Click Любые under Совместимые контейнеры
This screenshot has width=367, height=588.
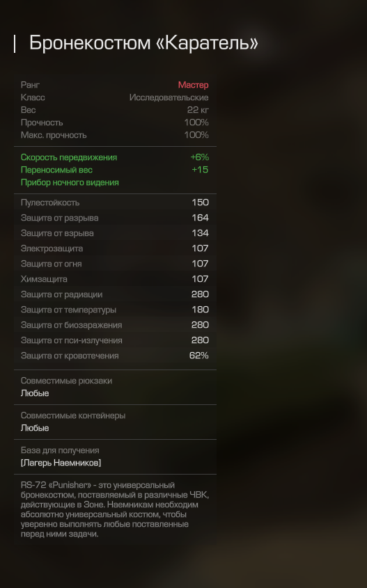point(35,428)
